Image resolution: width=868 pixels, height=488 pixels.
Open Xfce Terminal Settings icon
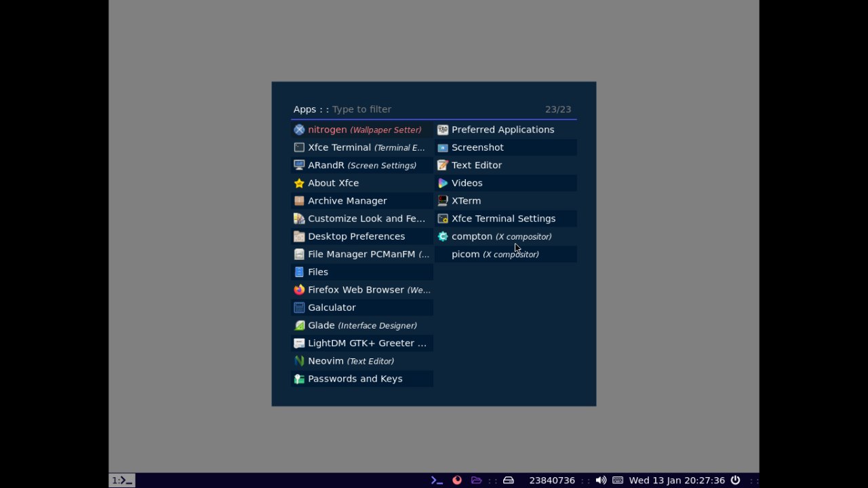pyautogui.click(x=443, y=219)
